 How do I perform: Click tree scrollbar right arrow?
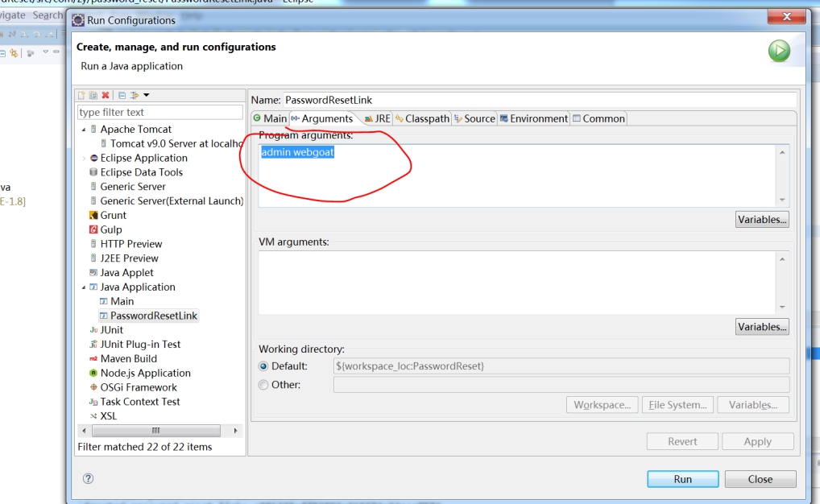tap(235, 431)
